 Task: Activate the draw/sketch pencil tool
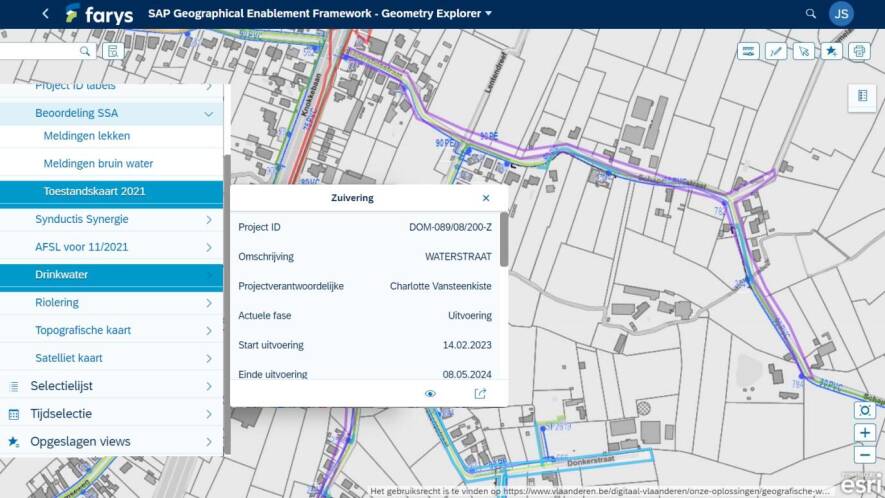pyautogui.click(x=775, y=51)
